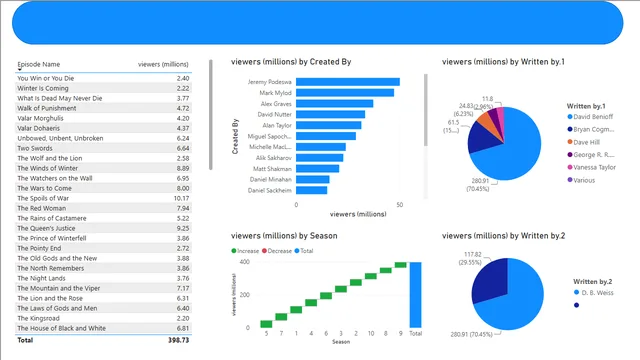Click the Total column in the waterfall chart
Image resolution: width=640 pixels, height=360 pixels.
[x=416, y=295]
